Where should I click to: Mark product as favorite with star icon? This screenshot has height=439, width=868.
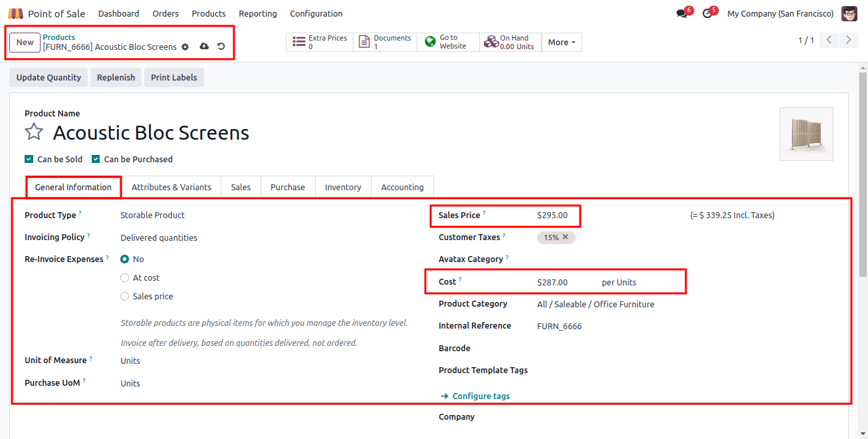(34, 132)
